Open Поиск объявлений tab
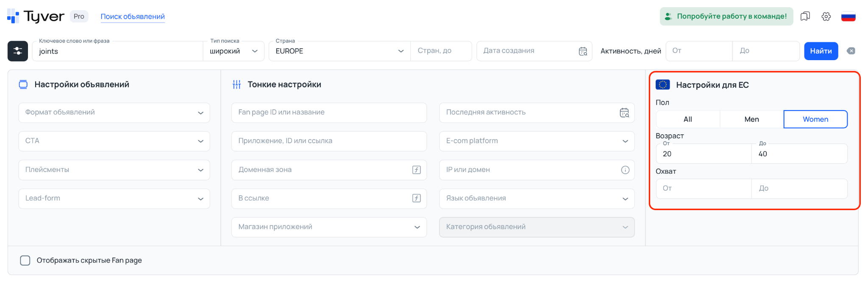The image size is (868, 283). [x=133, y=17]
